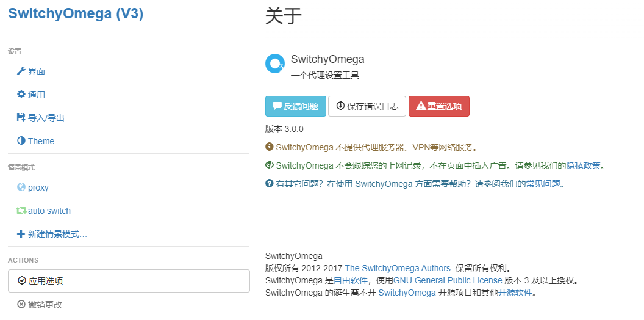644x320 pixels.
Task: Click the 应用选项 button
Action: click(129, 281)
